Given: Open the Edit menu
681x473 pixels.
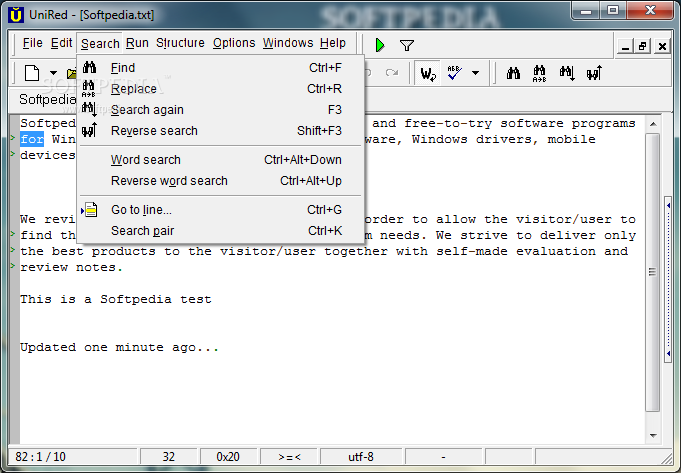Looking at the screenshot, I should tap(61, 43).
